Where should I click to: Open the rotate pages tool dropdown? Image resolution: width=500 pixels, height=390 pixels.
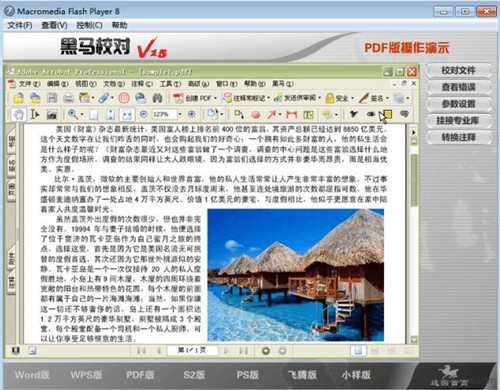(x=222, y=115)
